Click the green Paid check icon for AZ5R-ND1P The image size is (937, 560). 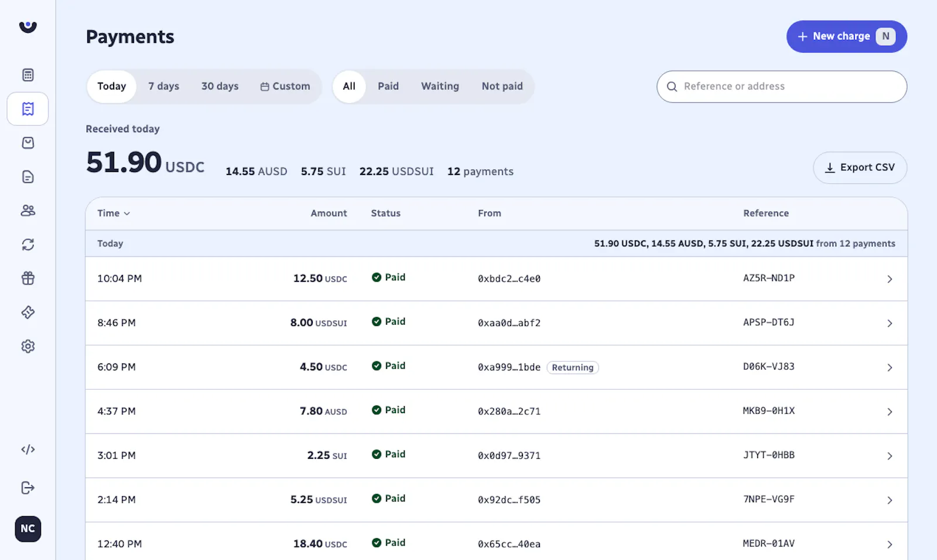pyautogui.click(x=377, y=277)
